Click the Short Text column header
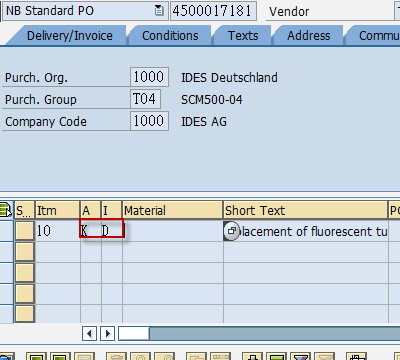400x360 pixels. (x=305, y=210)
